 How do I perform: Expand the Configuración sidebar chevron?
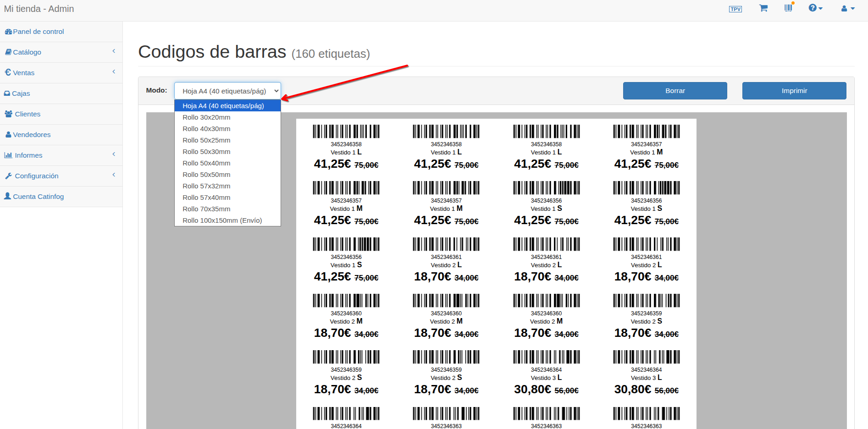coord(114,175)
